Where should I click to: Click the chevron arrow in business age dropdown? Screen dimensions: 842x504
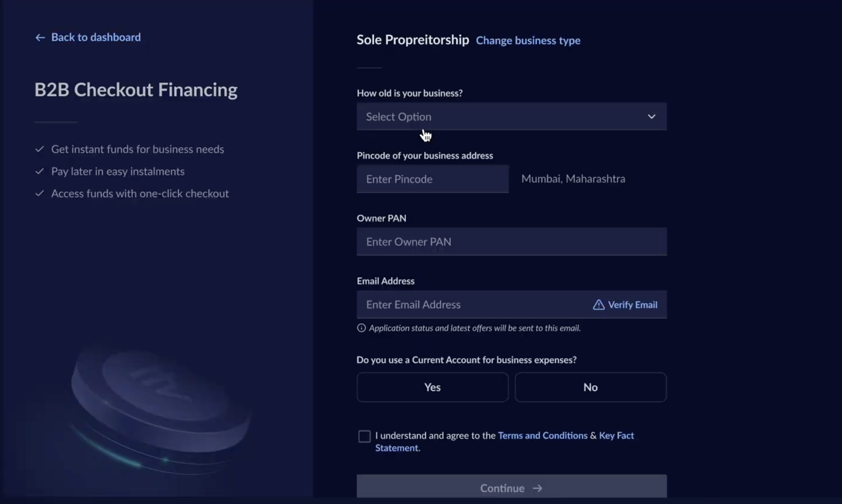point(651,117)
